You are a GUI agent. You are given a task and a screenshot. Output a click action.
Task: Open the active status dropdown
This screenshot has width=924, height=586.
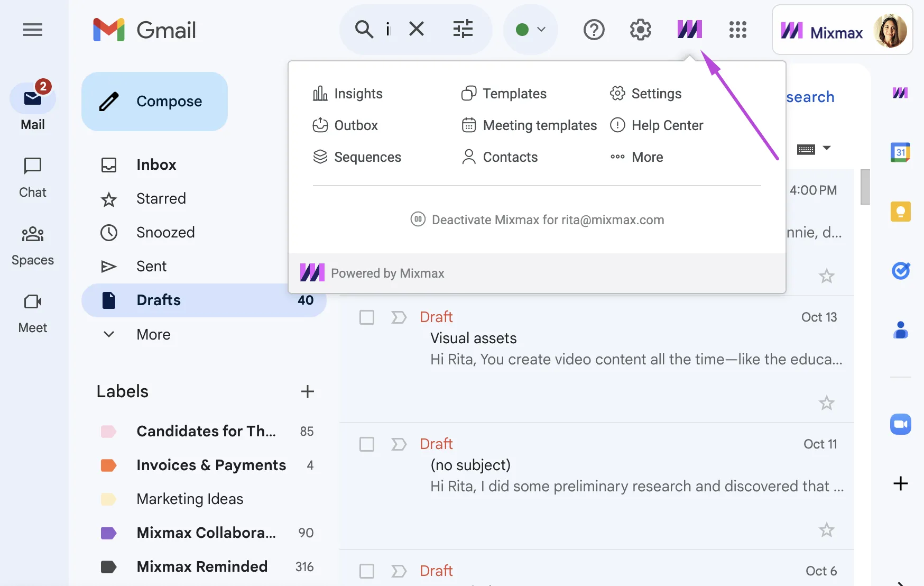[x=531, y=30]
